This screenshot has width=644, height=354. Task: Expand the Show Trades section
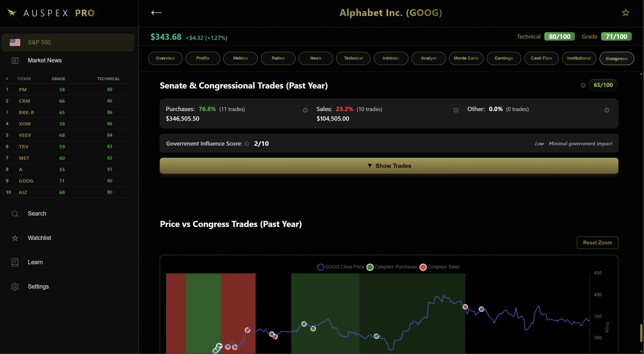pos(389,166)
